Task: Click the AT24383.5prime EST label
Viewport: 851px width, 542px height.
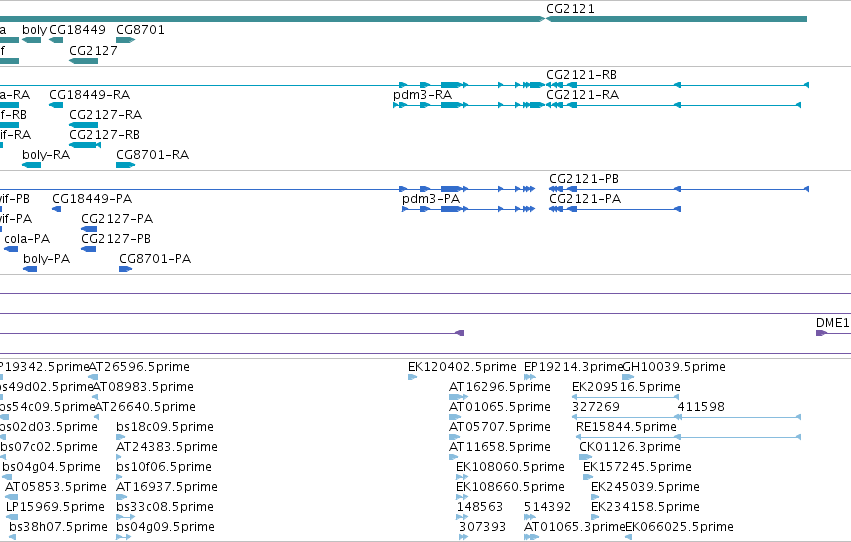Action: (x=167, y=447)
